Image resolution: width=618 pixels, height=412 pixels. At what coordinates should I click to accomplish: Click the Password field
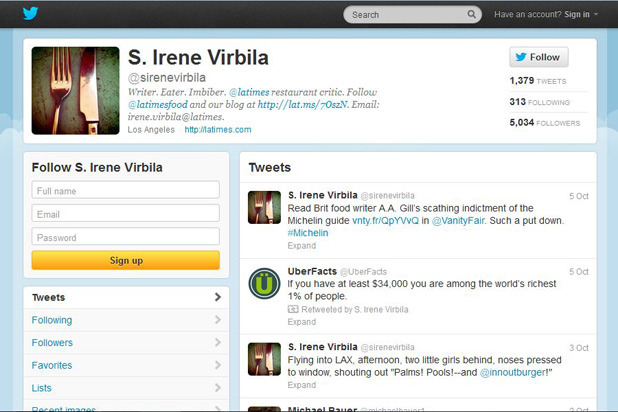(126, 237)
